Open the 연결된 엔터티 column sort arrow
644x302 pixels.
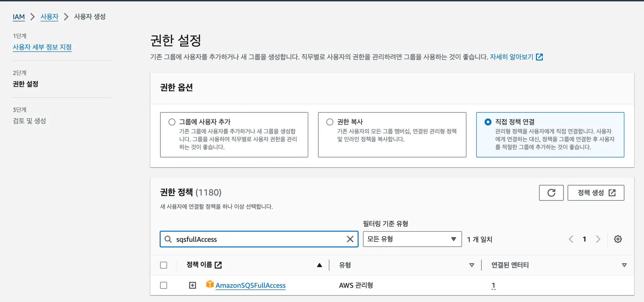[x=624, y=265]
